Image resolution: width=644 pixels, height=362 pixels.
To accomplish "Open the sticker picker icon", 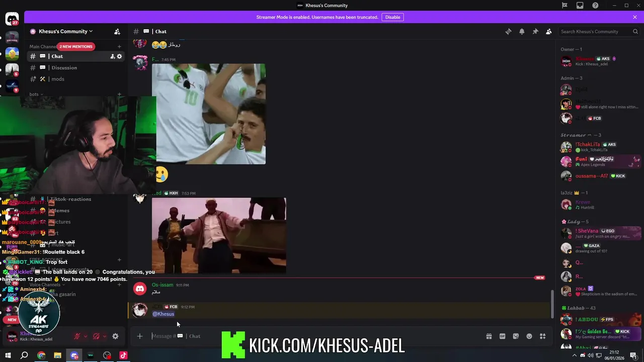I will 516,336.
